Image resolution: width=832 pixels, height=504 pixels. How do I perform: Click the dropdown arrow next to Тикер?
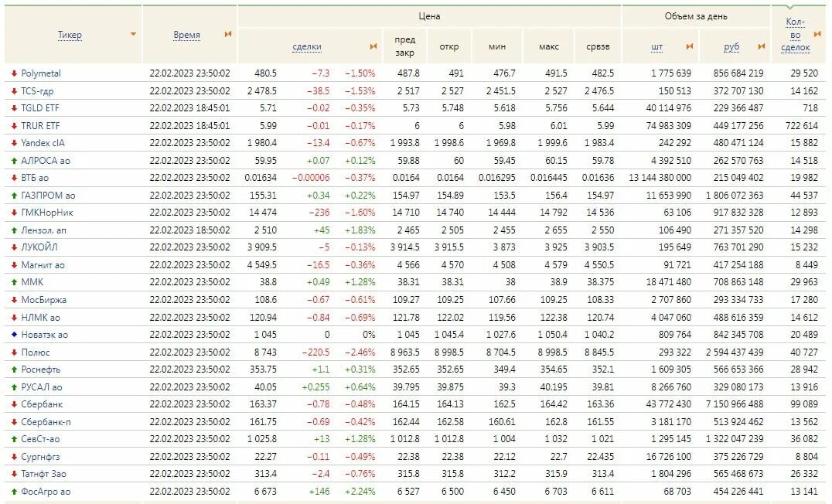coord(133,34)
